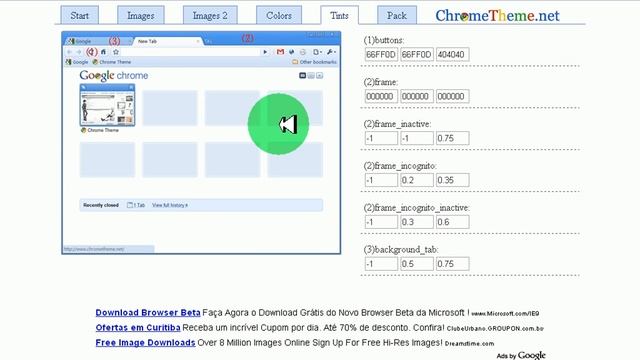The image size is (640, 360).
Task: Click the background_tab field showing 0.5
Action: (x=417, y=264)
